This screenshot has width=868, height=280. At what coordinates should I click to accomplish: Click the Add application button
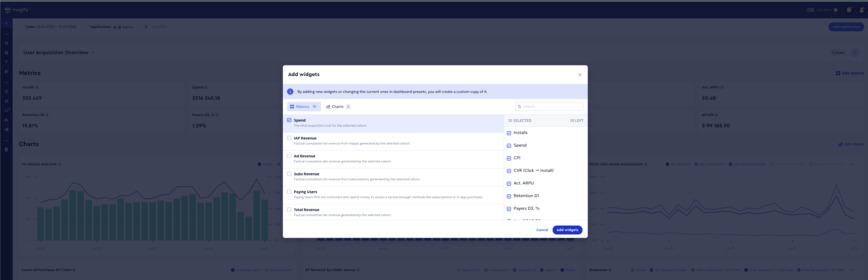click(x=846, y=27)
